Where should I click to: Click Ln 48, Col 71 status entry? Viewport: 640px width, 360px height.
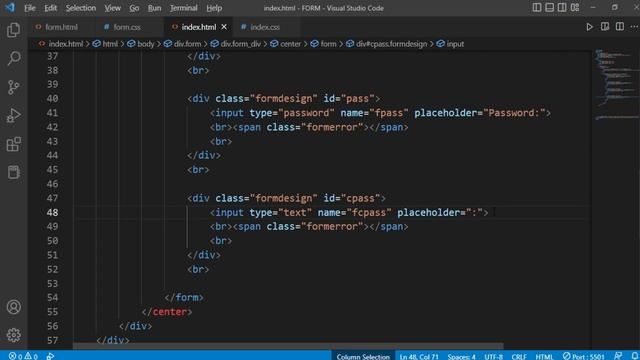(x=419, y=356)
